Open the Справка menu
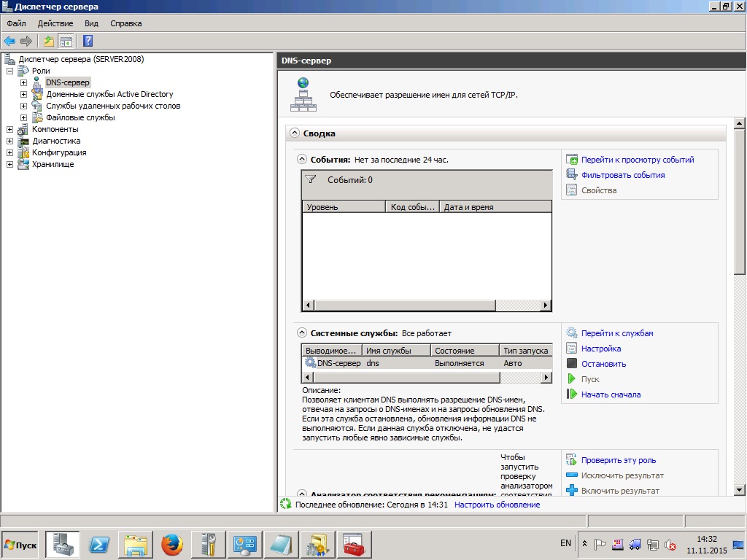The height and width of the screenshot is (560, 747). (x=125, y=23)
